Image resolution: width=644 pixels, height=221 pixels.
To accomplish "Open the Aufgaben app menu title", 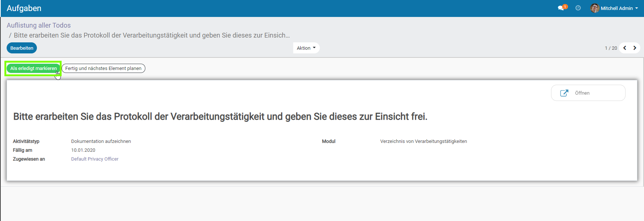I will click(24, 8).
